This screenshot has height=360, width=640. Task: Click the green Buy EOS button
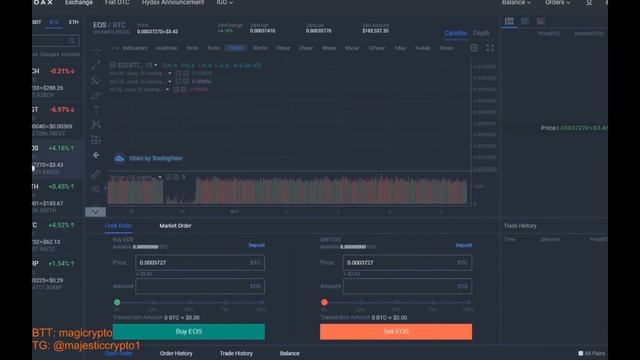point(189,332)
